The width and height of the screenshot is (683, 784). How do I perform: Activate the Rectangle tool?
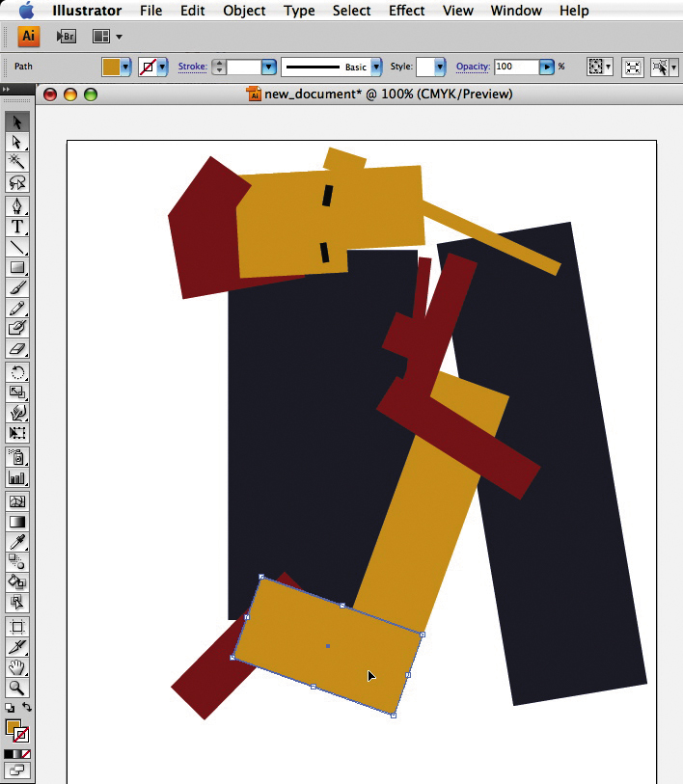pyautogui.click(x=16, y=268)
